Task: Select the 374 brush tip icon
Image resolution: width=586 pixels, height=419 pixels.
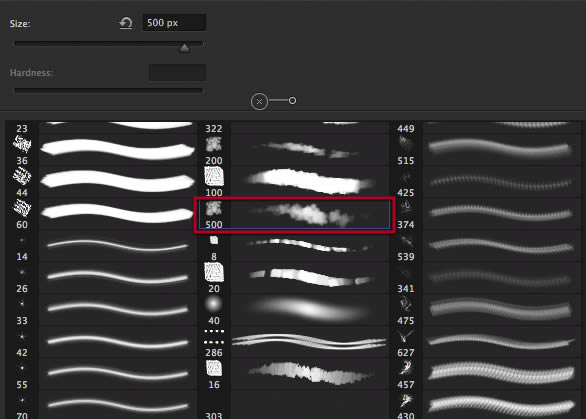Action: click(x=406, y=208)
